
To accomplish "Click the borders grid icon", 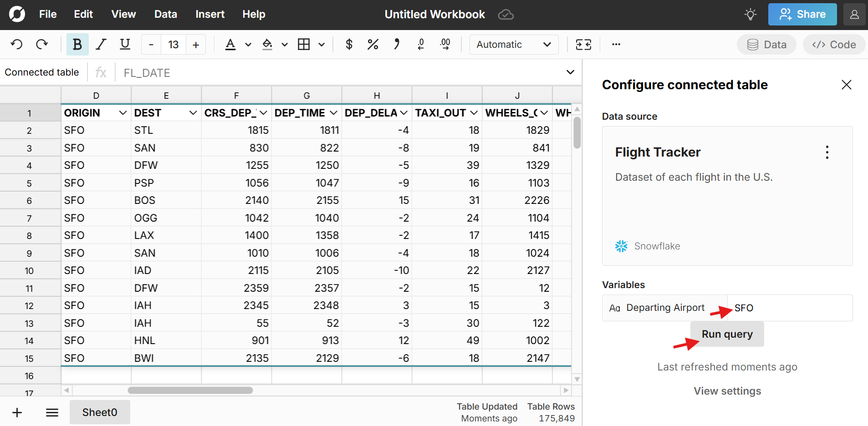I will tap(304, 45).
